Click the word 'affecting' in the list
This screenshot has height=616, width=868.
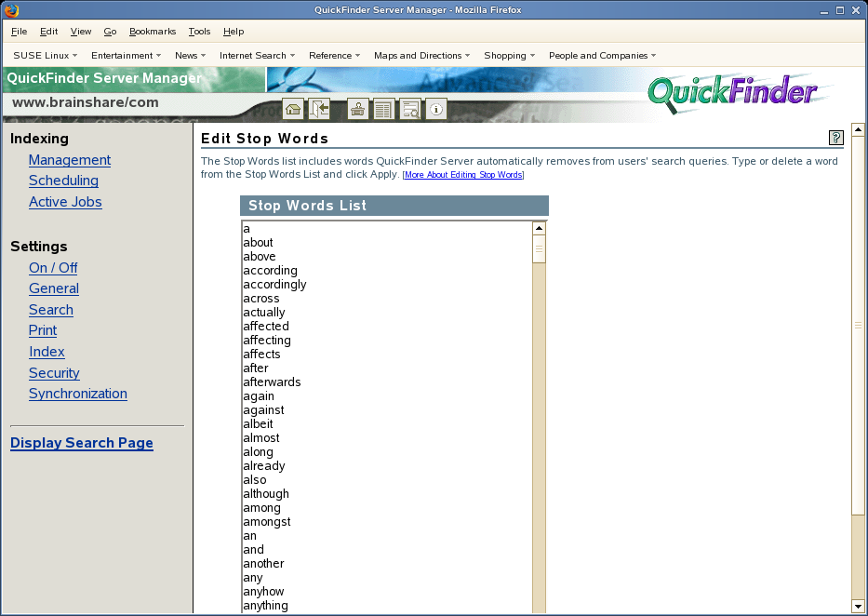tap(267, 341)
